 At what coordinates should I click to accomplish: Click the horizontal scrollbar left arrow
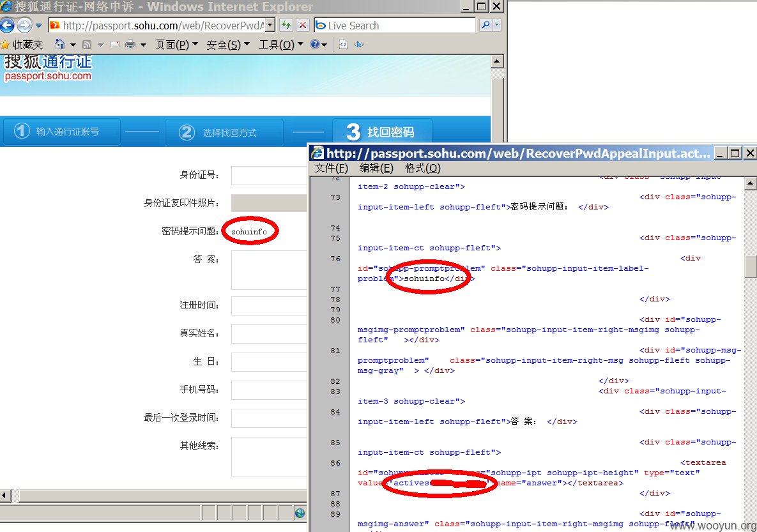(5, 496)
